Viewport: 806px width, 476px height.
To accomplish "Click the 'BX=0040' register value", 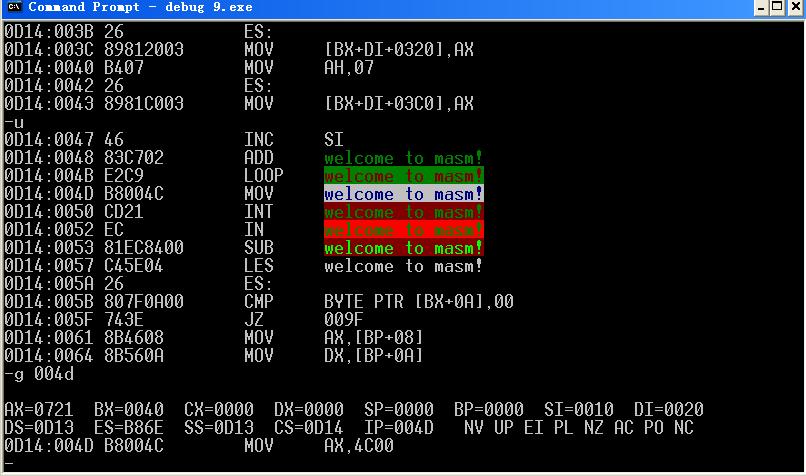I will 129,410.
